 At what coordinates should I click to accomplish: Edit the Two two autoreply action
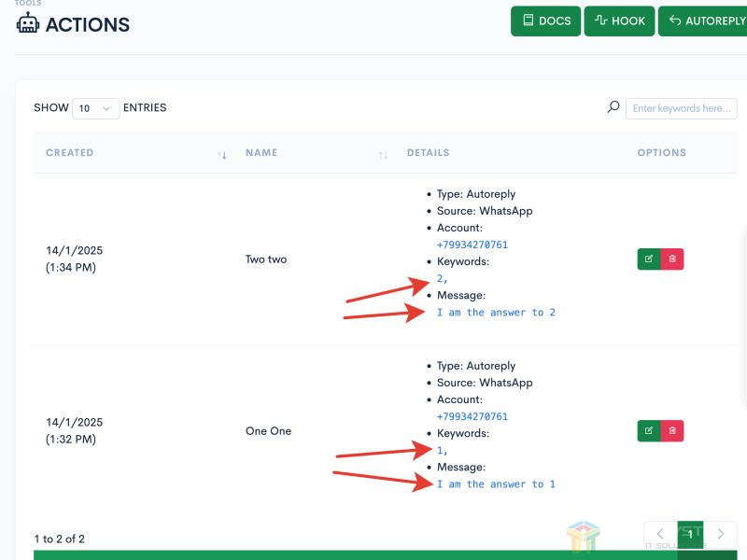click(648, 259)
